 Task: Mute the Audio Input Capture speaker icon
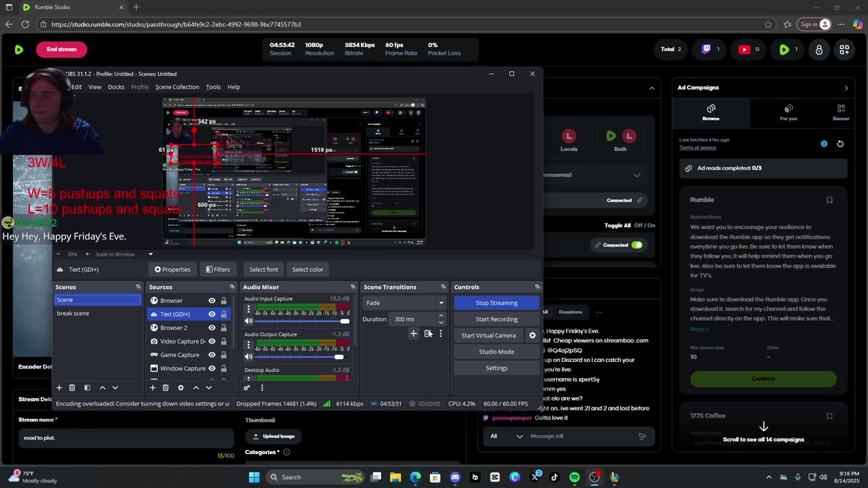248,321
